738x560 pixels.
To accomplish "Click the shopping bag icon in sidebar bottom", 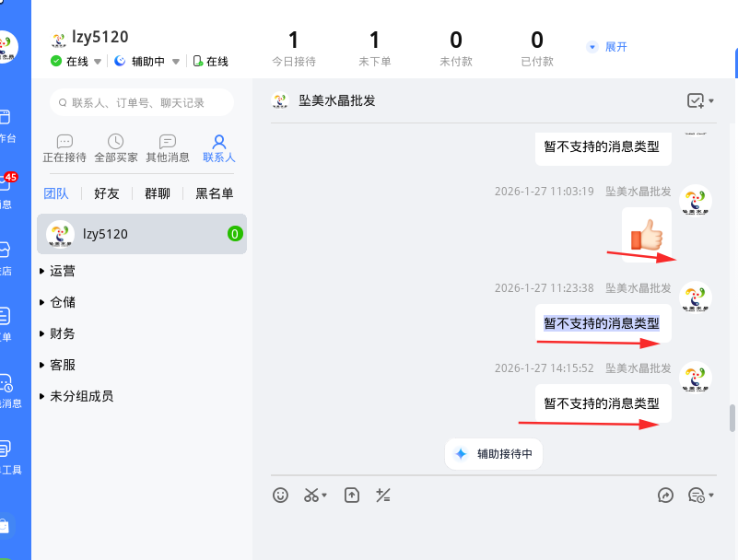I will pyautogui.click(x=6, y=526).
